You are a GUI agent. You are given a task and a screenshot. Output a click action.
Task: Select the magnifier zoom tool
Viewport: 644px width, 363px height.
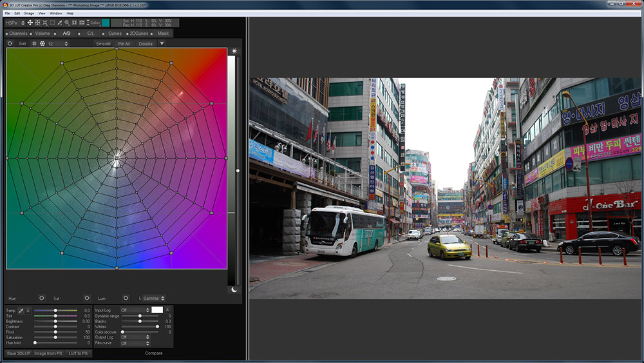pos(67,23)
